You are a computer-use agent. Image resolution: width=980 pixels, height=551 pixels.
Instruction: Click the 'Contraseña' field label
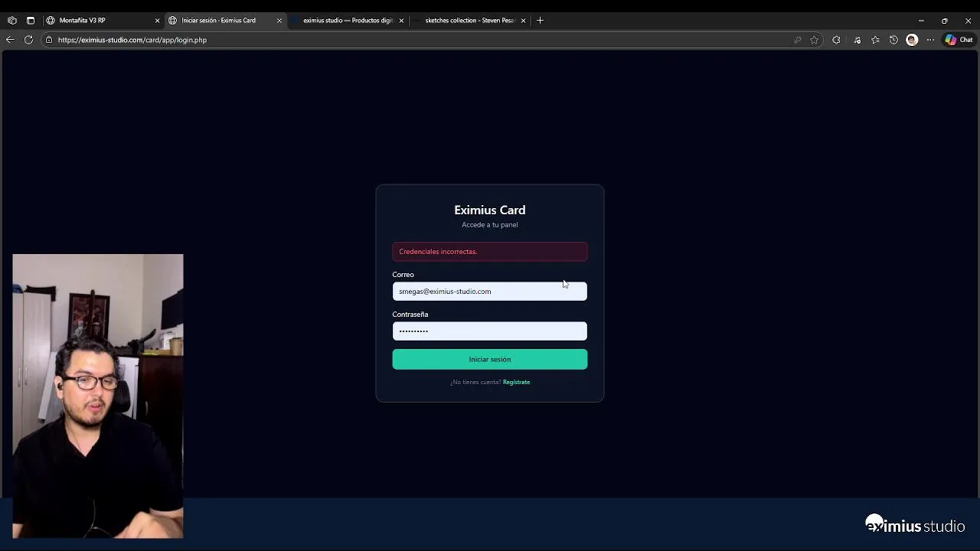(410, 315)
